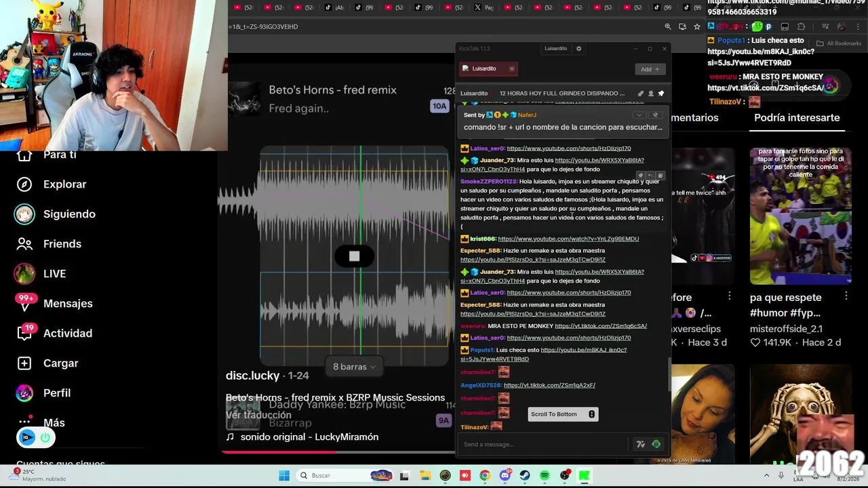
Task: Open pa que respete #humor video thumbnail
Action: pos(800,216)
